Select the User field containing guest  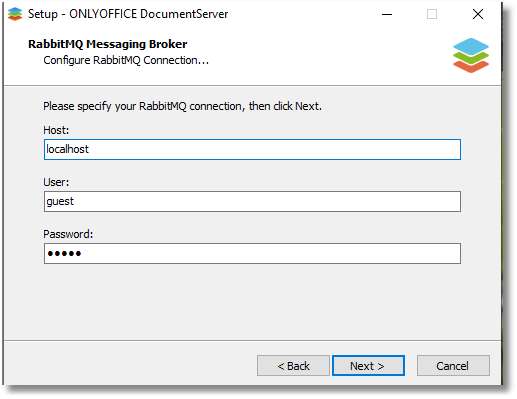(252, 201)
